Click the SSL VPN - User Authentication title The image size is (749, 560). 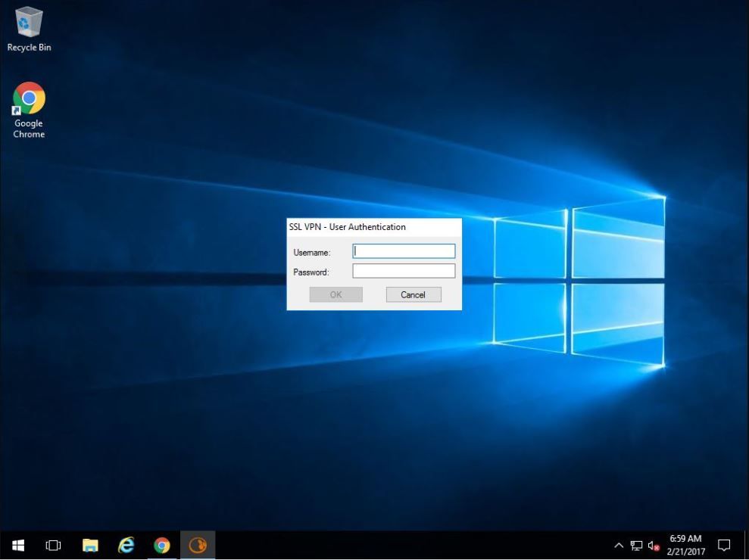pyautogui.click(x=348, y=227)
